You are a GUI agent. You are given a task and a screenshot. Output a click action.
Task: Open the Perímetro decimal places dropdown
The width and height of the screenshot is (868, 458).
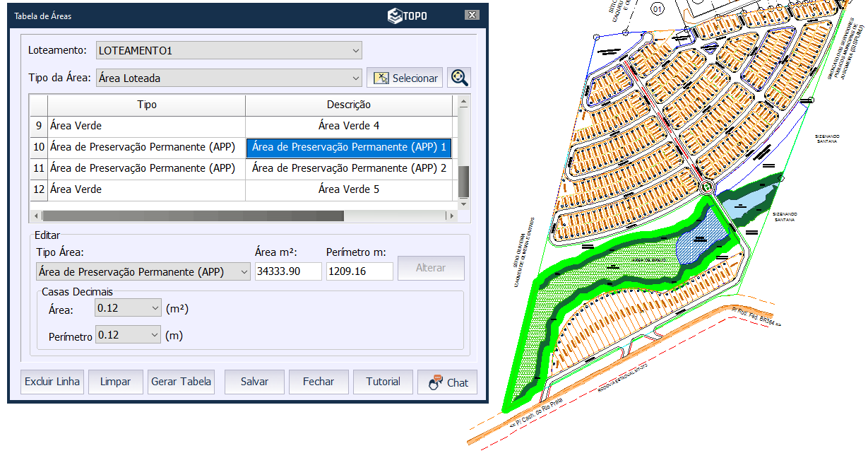coord(155,335)
